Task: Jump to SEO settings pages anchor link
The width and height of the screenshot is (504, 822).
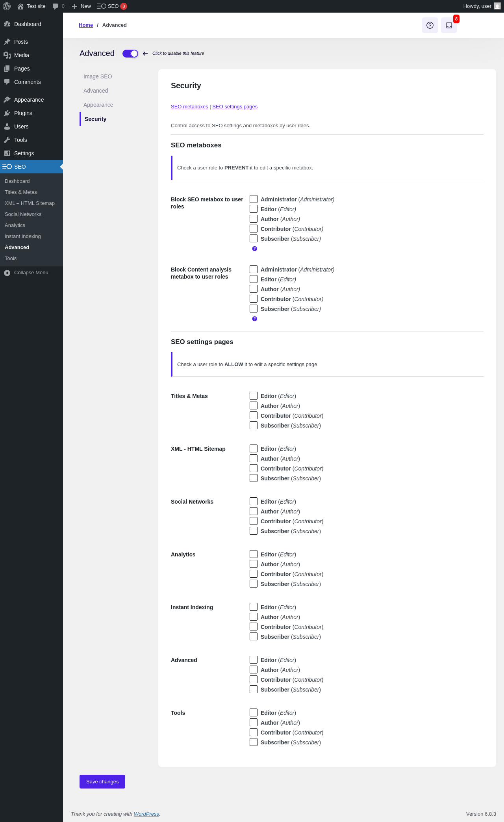Action: tap(235, 107)
